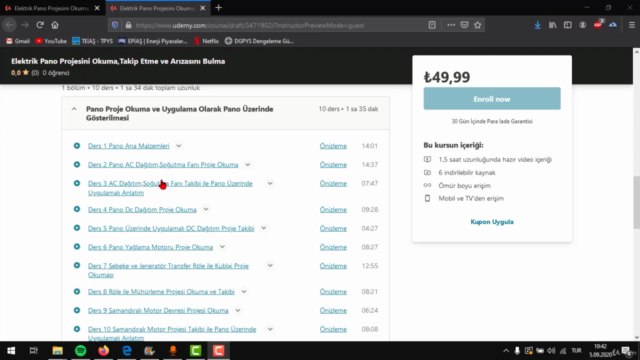Image resolution: width=640 pixels, height=360 pixels.
Task: Open the red Camtasia recorder icon
Action: (x=218, y=351)
